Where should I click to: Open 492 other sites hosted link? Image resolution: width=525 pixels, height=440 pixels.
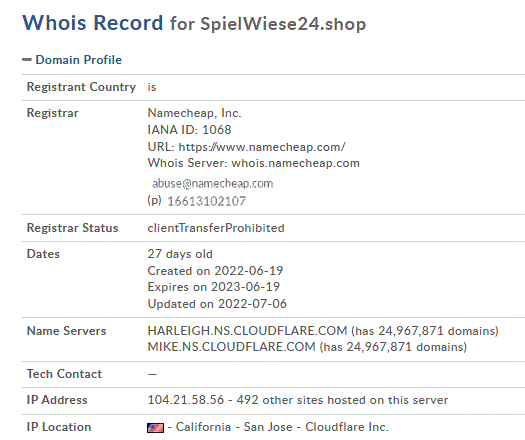click(342, 400)
